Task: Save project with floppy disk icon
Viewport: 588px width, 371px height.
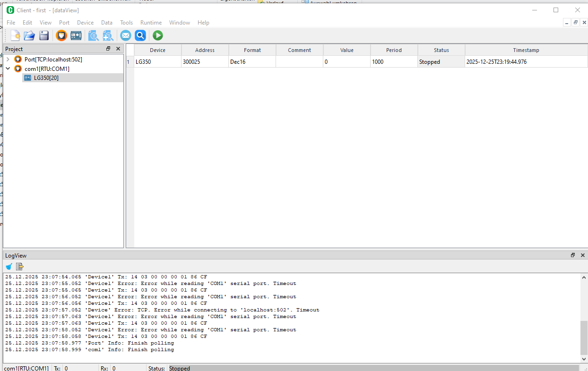Action: (x=44, y=35)
